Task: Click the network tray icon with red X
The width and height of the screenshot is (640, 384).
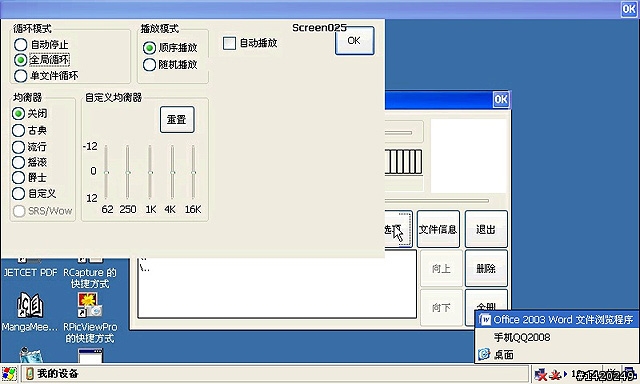Action: pos(540,374)
